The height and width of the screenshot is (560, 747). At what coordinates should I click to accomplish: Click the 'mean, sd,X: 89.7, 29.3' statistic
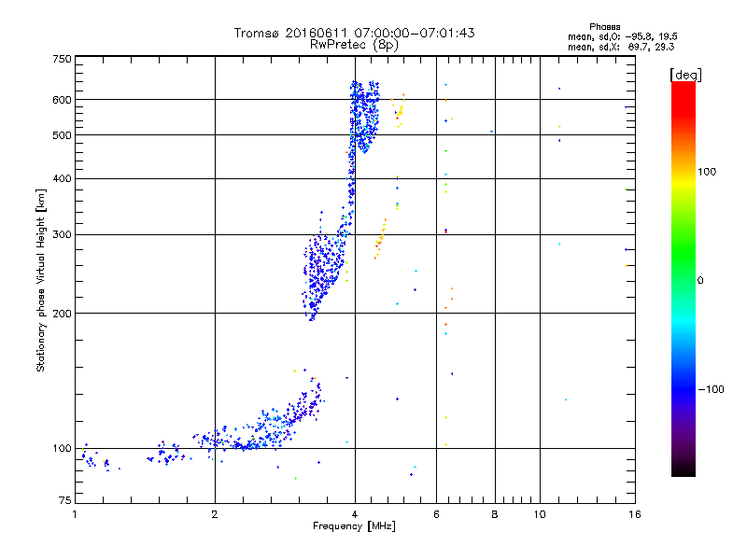pyautogui.click(x=621, y=47)
